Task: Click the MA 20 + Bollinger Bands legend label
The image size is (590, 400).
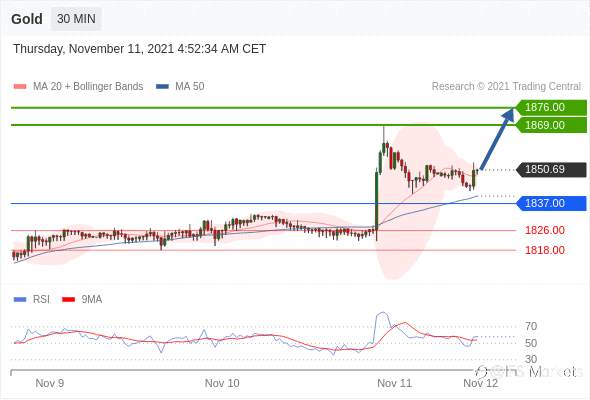Action: coord(88,87)
